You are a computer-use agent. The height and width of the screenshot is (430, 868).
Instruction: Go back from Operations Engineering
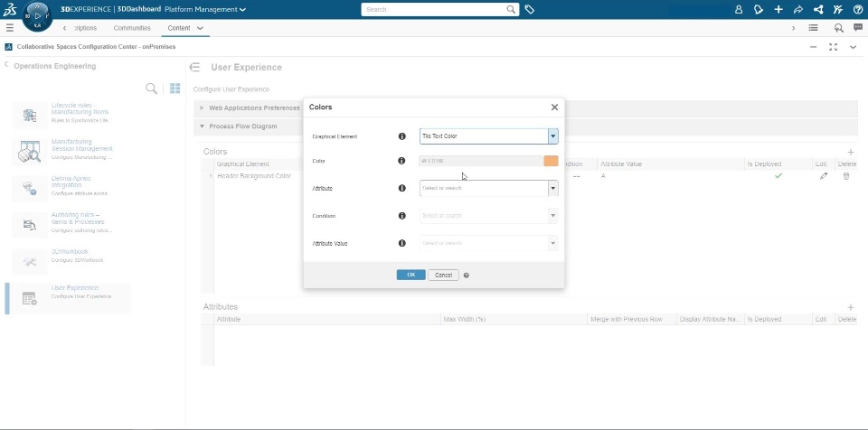[x=6, y=65]
